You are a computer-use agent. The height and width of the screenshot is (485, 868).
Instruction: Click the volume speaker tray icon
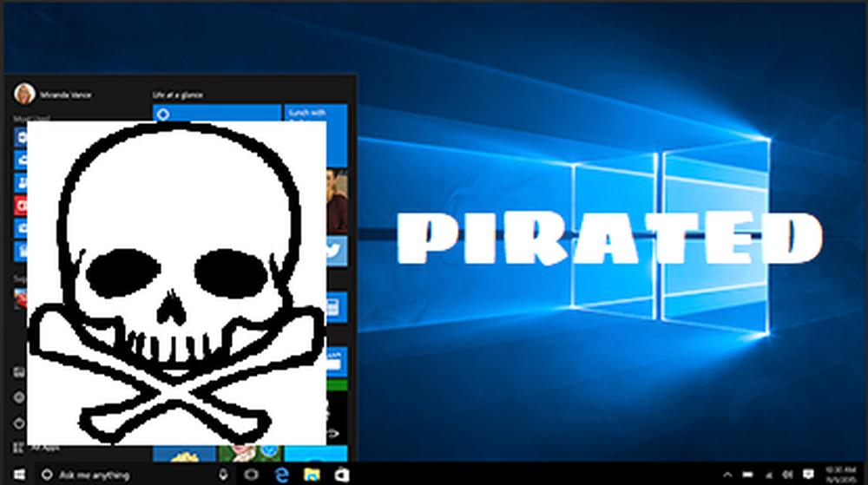(x=784, y=475)
